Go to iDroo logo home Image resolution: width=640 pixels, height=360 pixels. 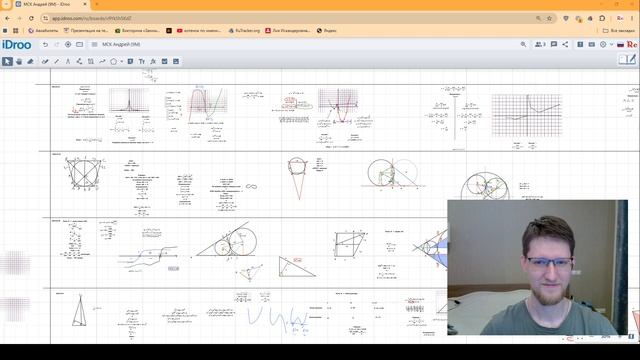point(17,44)
